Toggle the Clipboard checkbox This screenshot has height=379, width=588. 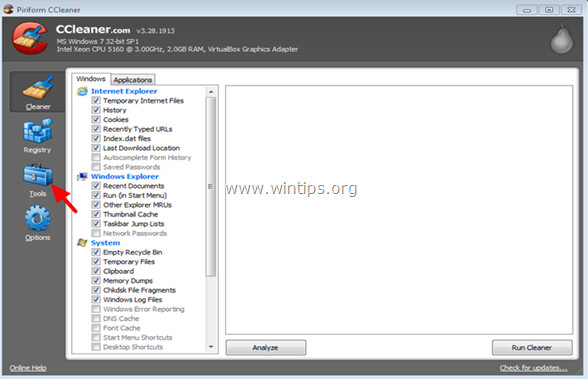click(96, 271)
